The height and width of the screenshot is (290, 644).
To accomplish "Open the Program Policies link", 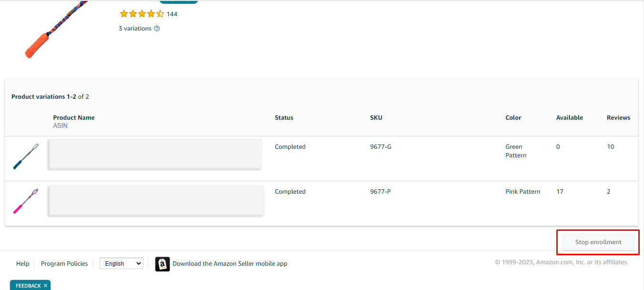I will 64,264.
